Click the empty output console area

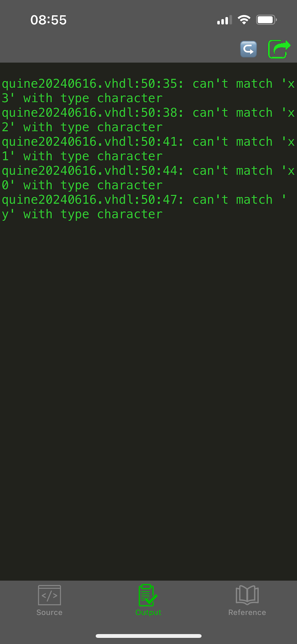(x=148, y=382)
